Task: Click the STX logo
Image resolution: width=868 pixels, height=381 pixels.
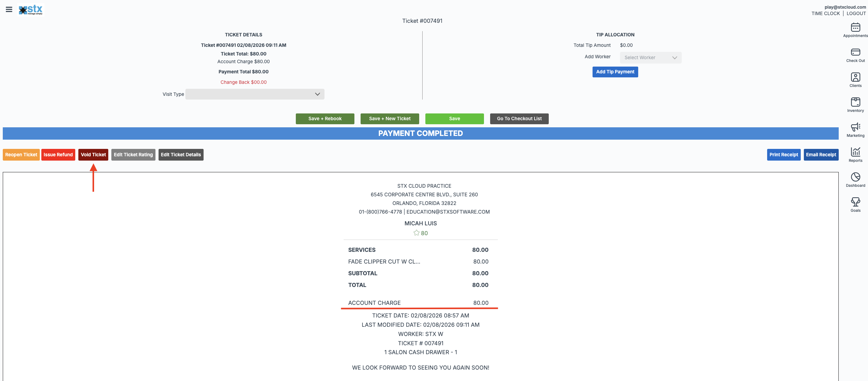Action: click(31, 10)
